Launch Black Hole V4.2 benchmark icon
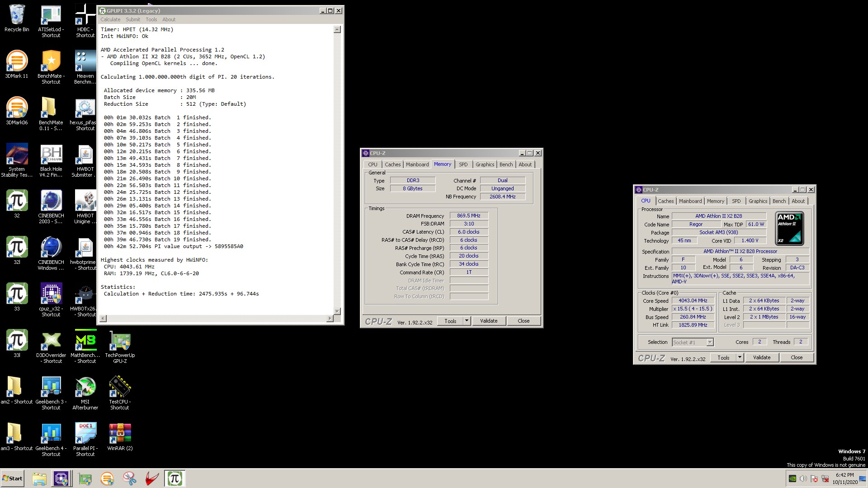The height and width of the screenshot is (488, 868). (x=51, y=160)
